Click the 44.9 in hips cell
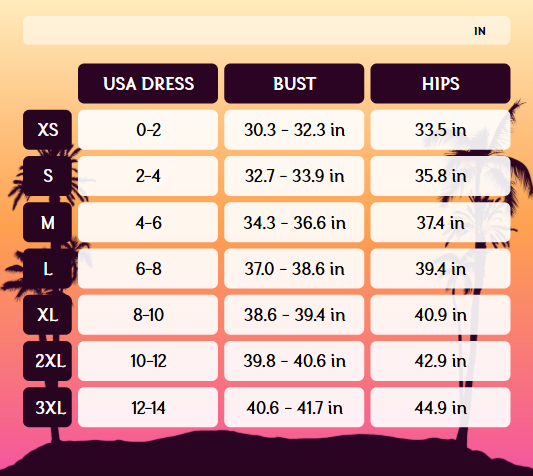 (440, 407)
